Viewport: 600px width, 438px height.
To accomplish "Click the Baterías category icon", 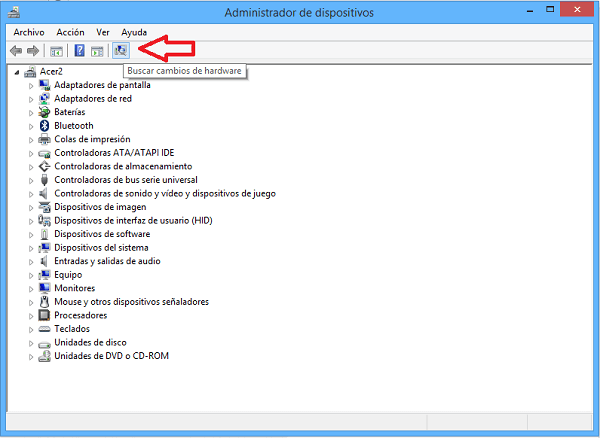I will [44, 112].
